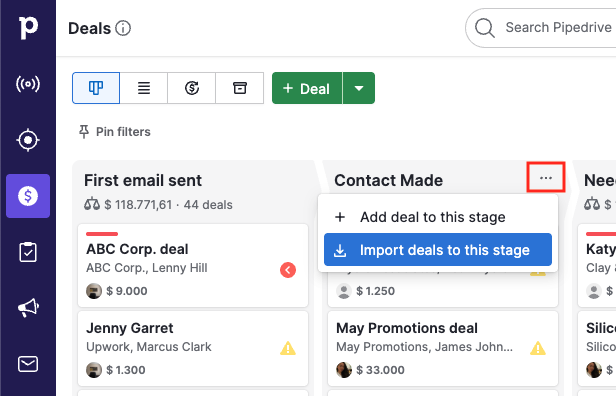
Task: Click ABC Corp., Lenny Hill text
Action: 147,268
